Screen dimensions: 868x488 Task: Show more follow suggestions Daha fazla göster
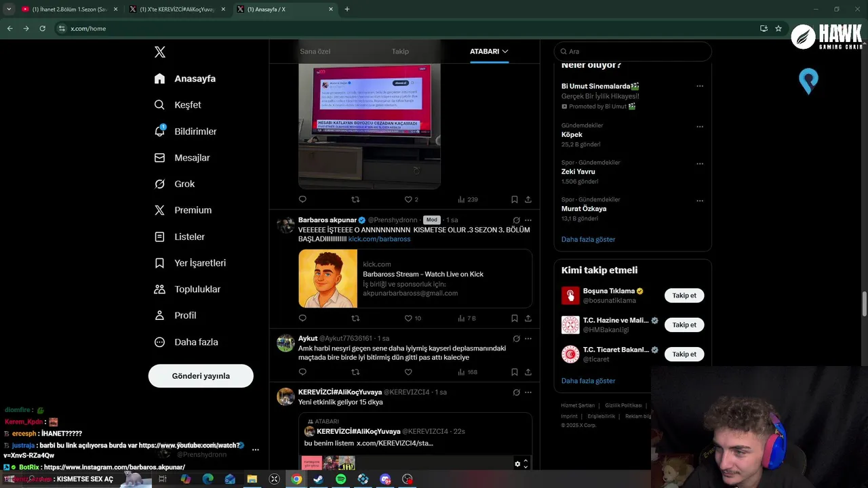point(588,381)
